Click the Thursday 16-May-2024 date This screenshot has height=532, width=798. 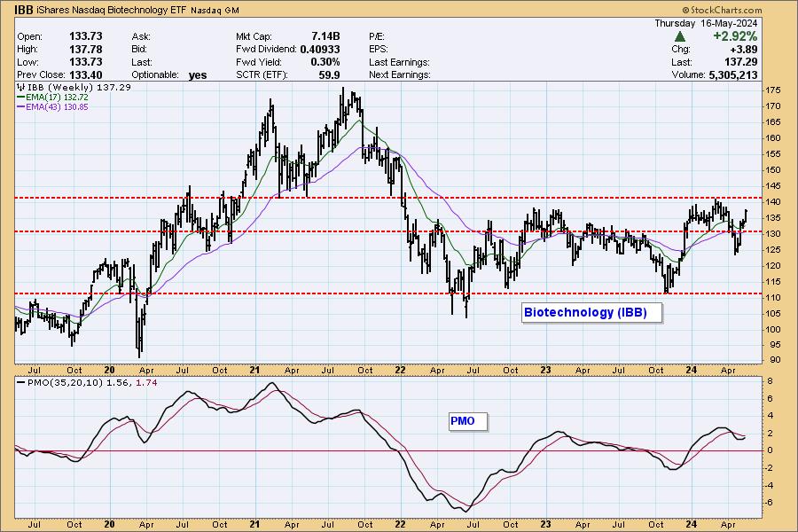click(x=706, y=23)
